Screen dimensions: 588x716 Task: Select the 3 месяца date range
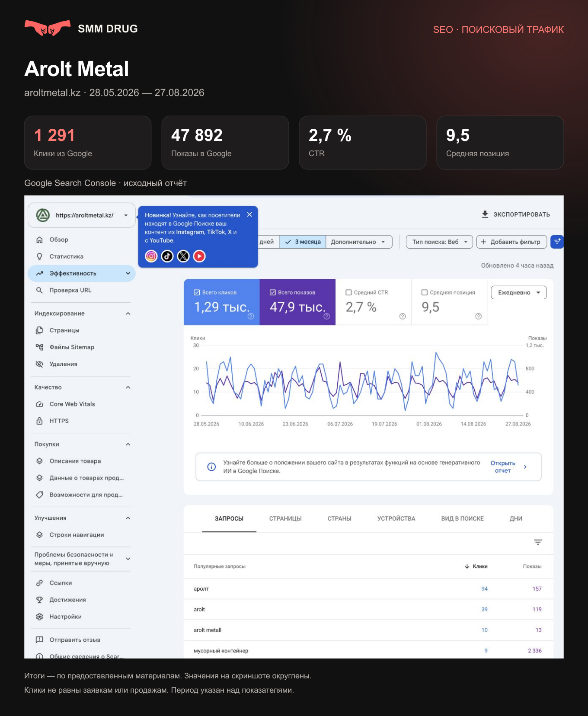click(x=303, y=242)
